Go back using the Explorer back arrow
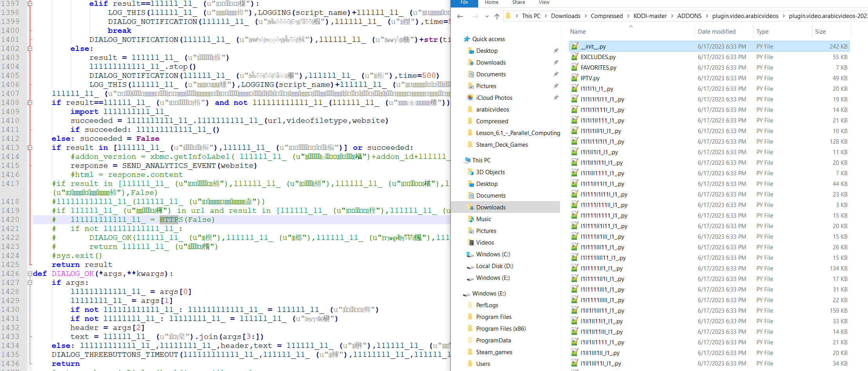This screenshot has width=868, height=371. point(460,16)
